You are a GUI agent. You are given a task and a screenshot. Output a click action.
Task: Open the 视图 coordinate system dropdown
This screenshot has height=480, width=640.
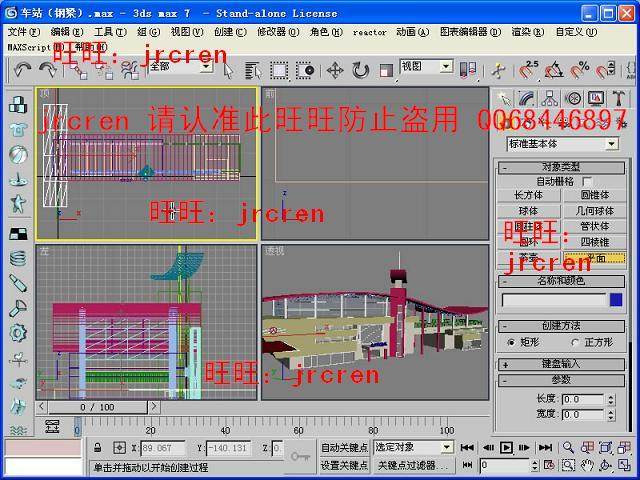click(426, 67)
